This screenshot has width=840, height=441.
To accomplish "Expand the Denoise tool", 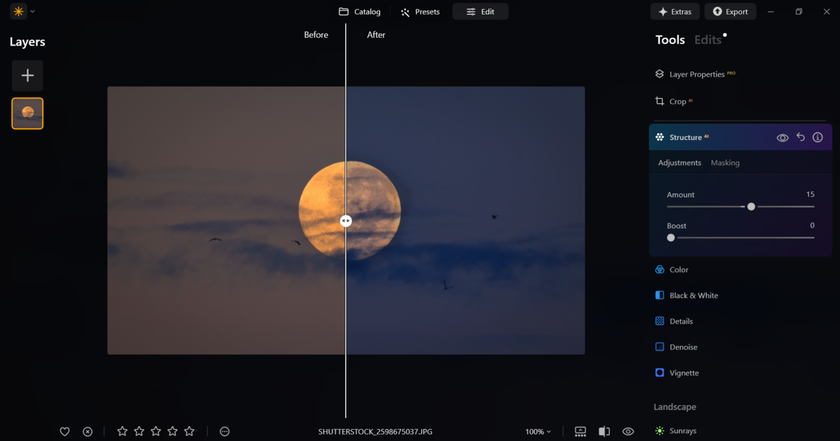I will [676, 347].
